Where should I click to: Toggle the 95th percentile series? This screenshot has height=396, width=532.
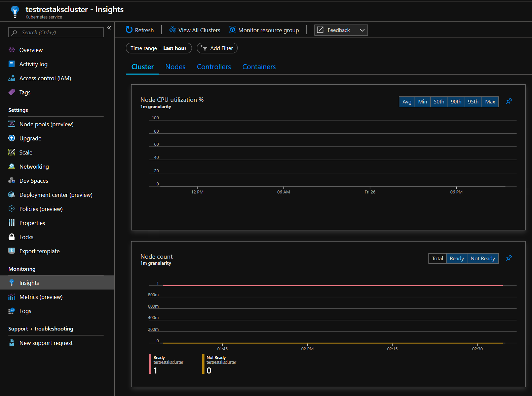pyautogui.click(x=473, y=102)
